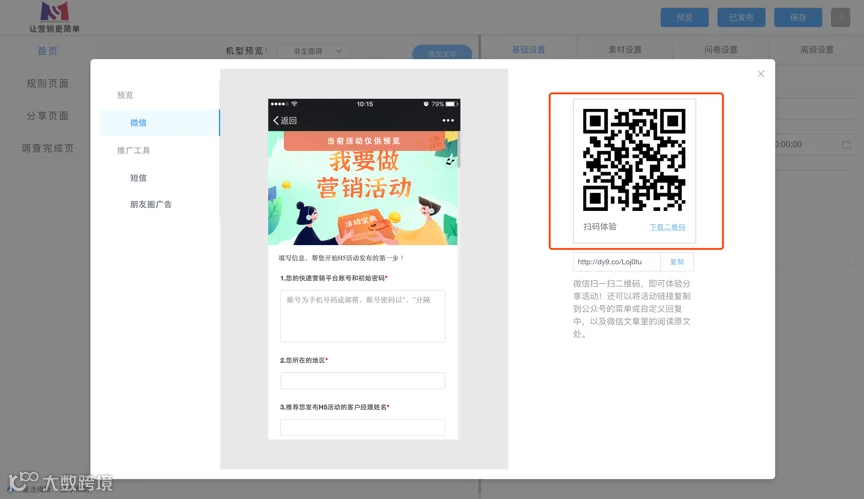This screenshot has width=864, height=499.
Task: Select 调查完成页 in the left page list
Action: click(x=47, y=148)
